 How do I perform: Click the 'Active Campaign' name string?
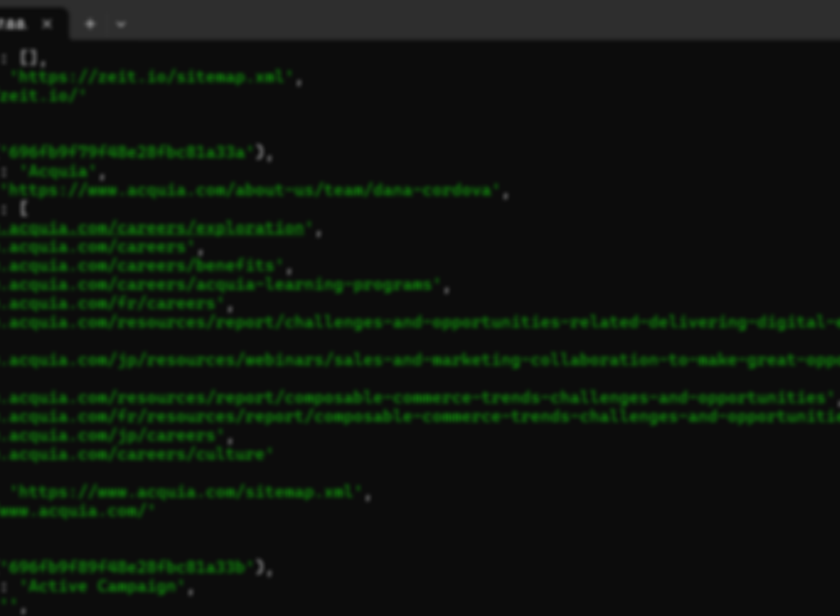[103, 586]
